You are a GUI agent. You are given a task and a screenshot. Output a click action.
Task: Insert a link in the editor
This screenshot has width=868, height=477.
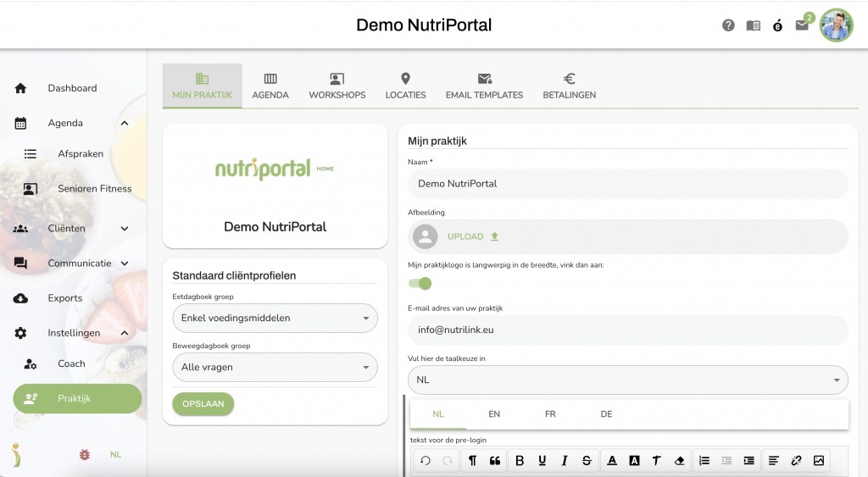(796, 460)
